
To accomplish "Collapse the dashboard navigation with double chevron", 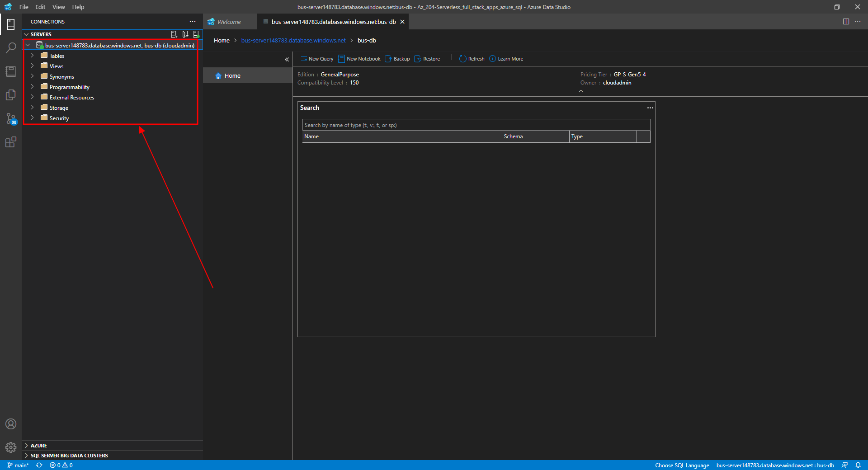I will (x=287, y=59).
